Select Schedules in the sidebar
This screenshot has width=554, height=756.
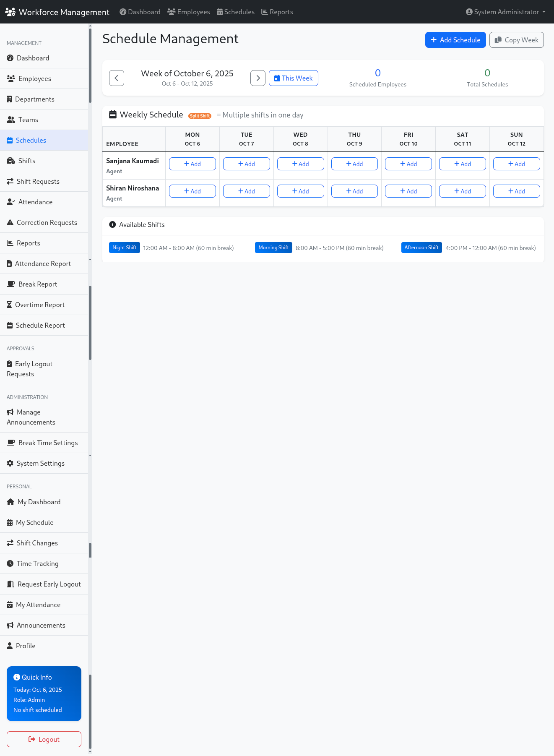[44, 140]
